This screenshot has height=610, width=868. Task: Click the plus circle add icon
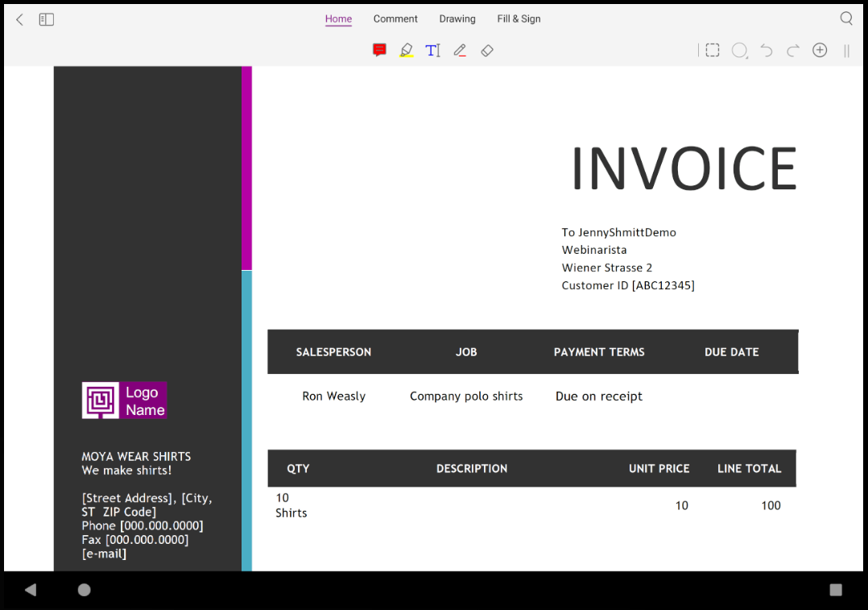coord(820,51)
